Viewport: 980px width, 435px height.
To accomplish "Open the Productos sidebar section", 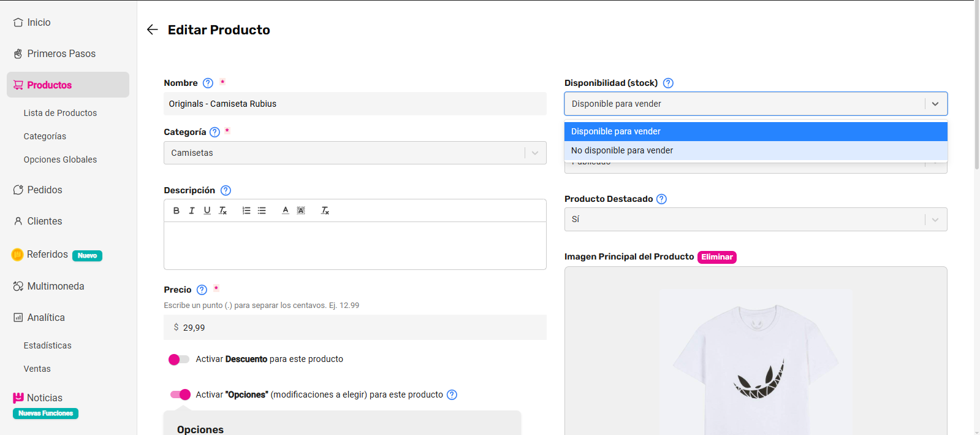I will 68,85.
